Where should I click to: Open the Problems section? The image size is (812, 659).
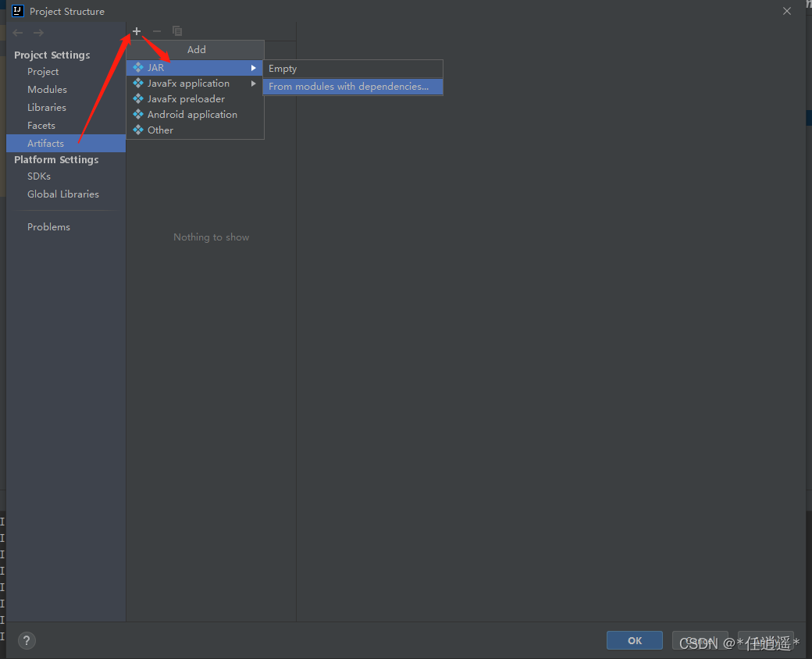click(x=48, y=226)
